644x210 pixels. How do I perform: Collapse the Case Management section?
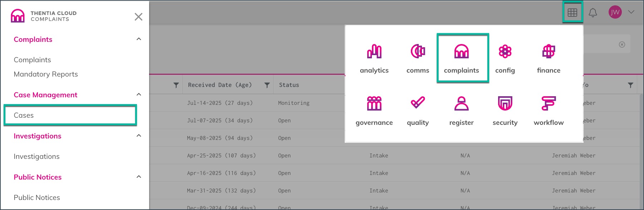139,94
